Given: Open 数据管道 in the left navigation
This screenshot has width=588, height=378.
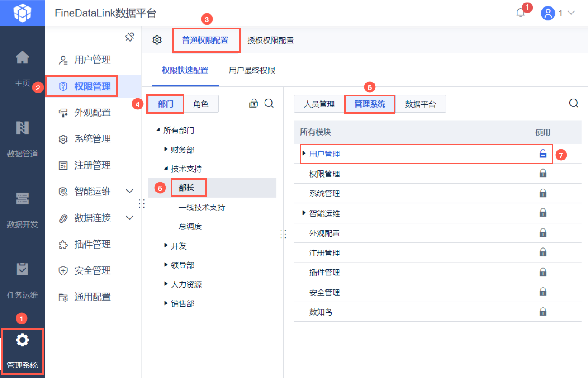Looking at the screenshot, I should [22, 138].
